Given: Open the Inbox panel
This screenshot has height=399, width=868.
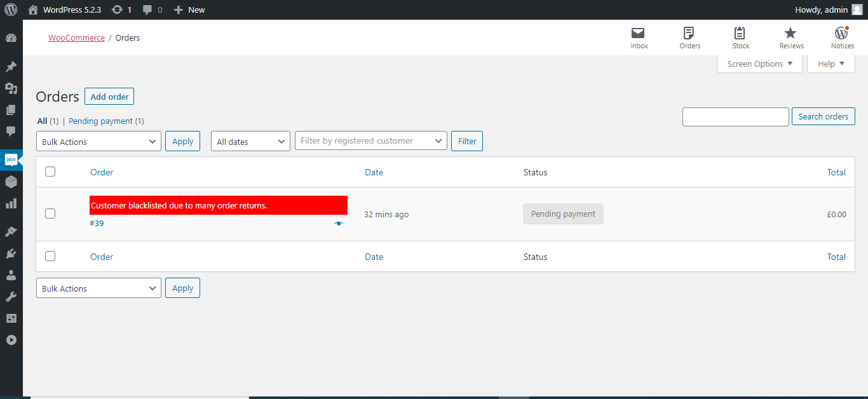Looking at the screenshot, I should (639, 38).
